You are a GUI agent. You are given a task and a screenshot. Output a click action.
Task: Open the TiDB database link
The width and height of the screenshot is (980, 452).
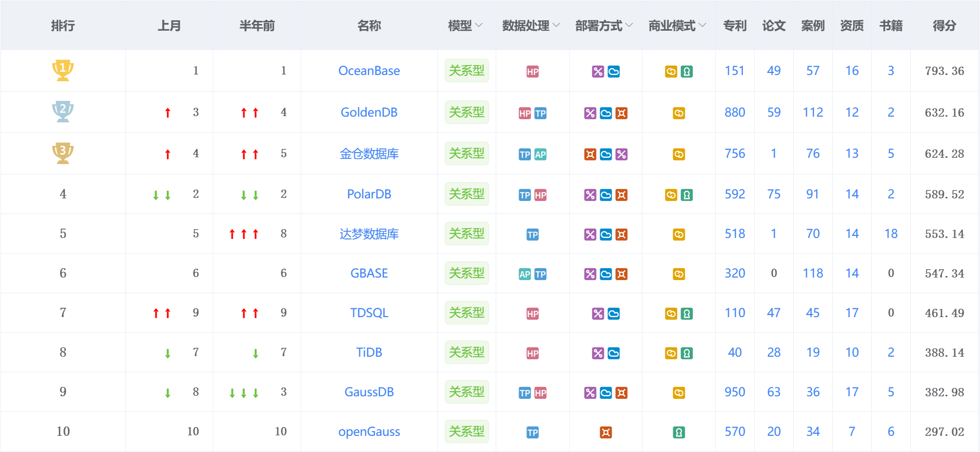point(369,353)
